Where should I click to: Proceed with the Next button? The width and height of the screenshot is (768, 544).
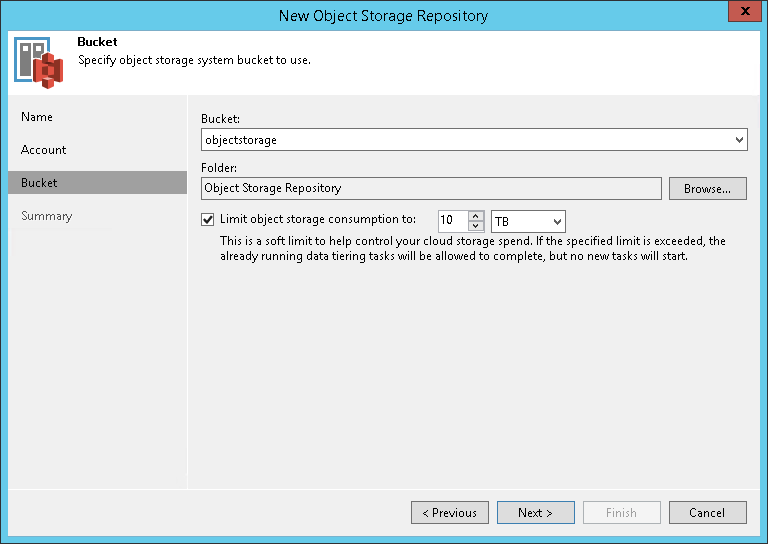tap(536, 513)
